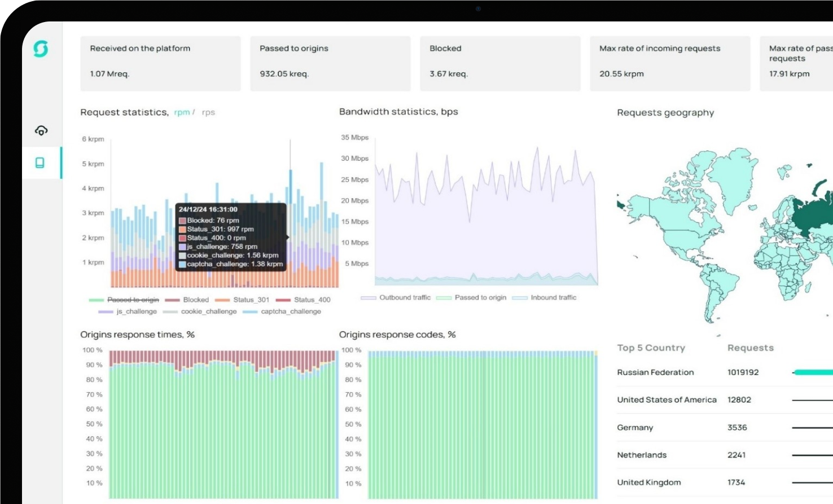Toggle cookie_challenge series in legend
The width and height of the screenshot is (833, 504).
200,312
